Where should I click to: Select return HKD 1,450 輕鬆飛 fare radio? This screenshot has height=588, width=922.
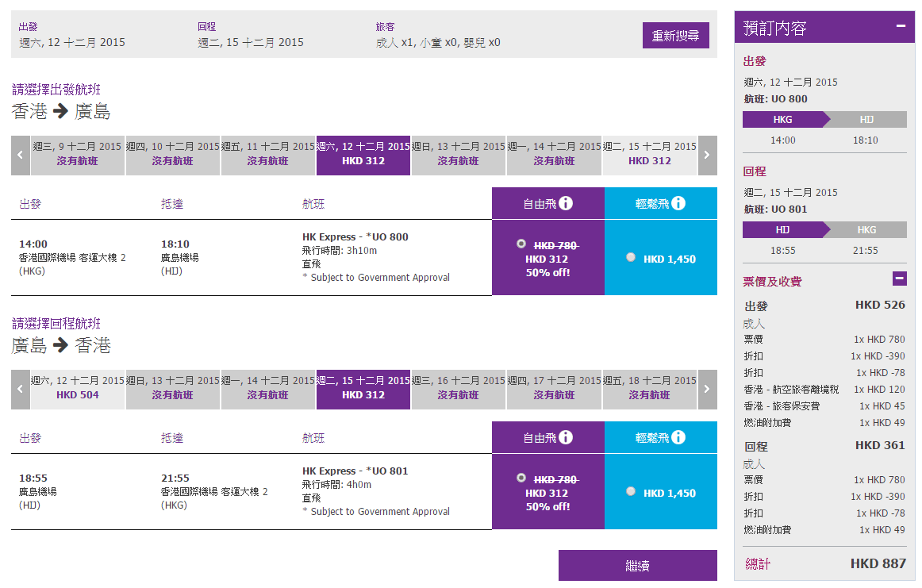coord(631,491)
